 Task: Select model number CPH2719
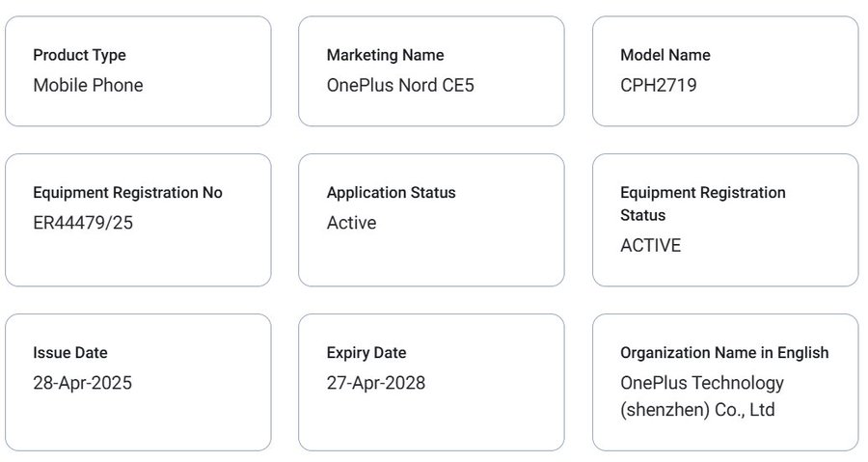coord(658,85)
